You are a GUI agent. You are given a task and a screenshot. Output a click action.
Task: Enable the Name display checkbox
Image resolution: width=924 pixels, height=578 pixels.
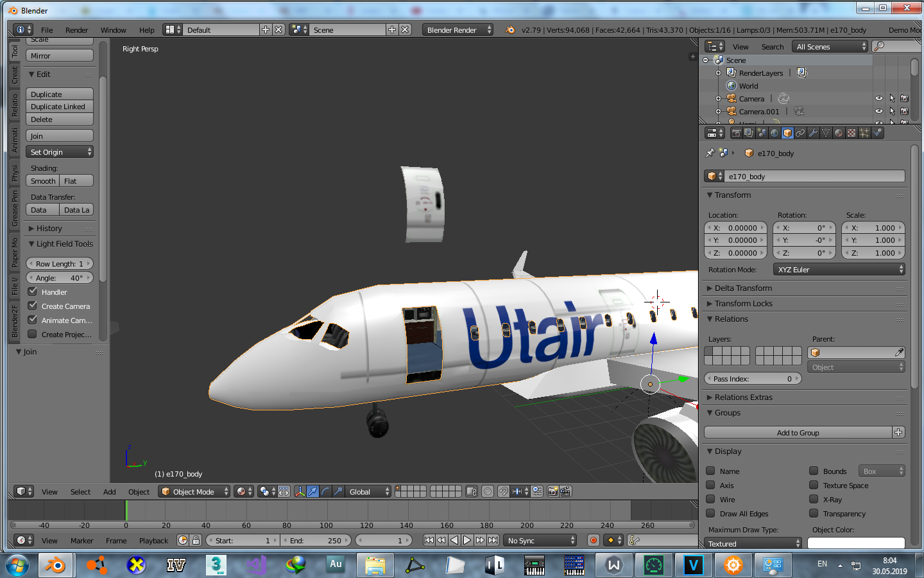710,471
